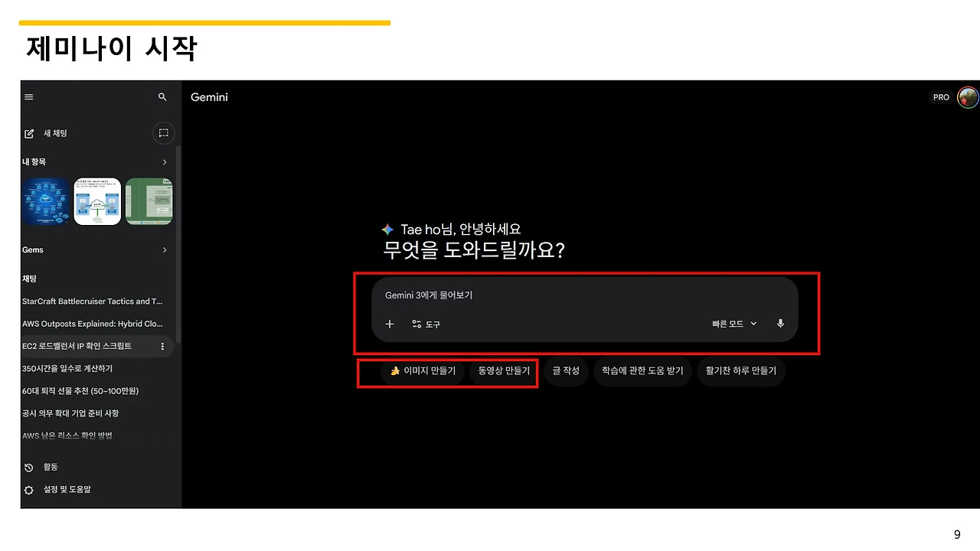Open the 빠른 모드 model dropdown
Image resolution: width=980 pixels, height=551 pixels.
click(x=732, y=324)
